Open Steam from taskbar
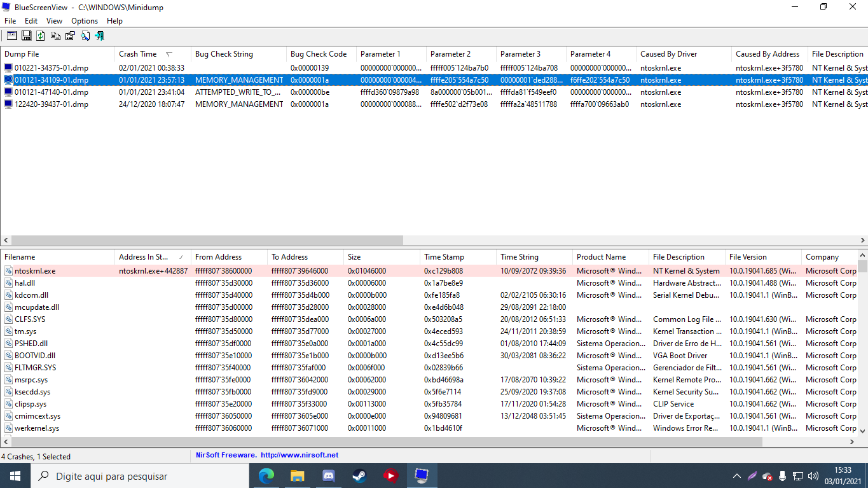Screen dimensions: 868x488 359,476
